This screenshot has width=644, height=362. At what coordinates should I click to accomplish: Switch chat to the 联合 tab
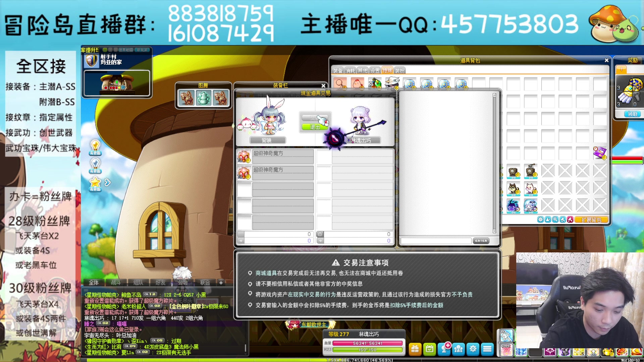pyautogui.click(x=205, y=283)
